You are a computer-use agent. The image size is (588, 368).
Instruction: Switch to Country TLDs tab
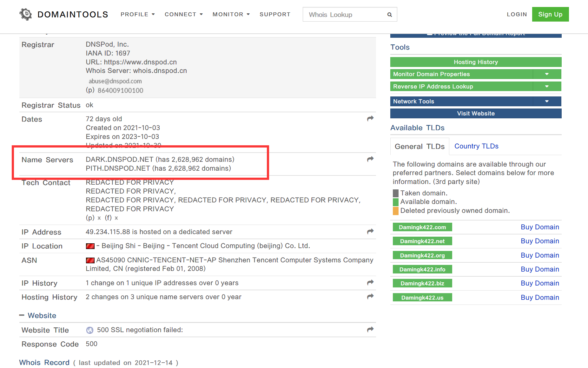coord(476,146)
